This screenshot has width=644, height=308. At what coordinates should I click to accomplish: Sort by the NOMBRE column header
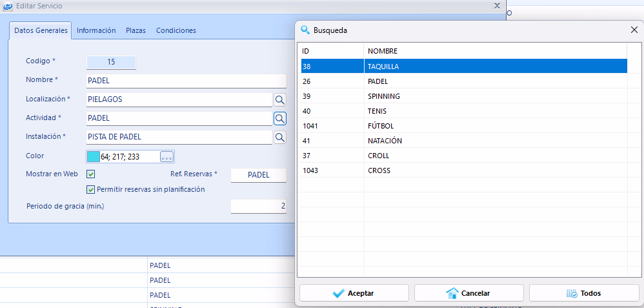(x=383, y=51)
